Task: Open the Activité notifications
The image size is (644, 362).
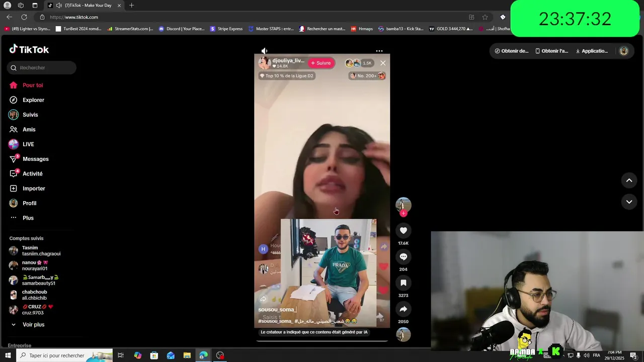Action: tap(26, 173)
